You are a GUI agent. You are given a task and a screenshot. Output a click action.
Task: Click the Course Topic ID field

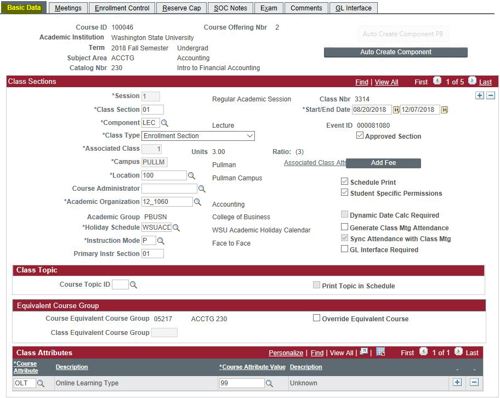click(x=120, y=285)
